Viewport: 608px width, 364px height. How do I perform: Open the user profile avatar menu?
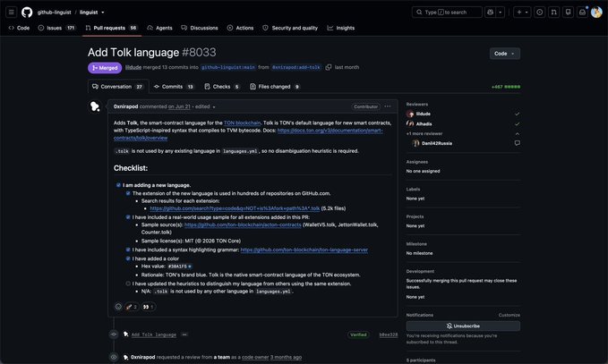pos(596,13)
